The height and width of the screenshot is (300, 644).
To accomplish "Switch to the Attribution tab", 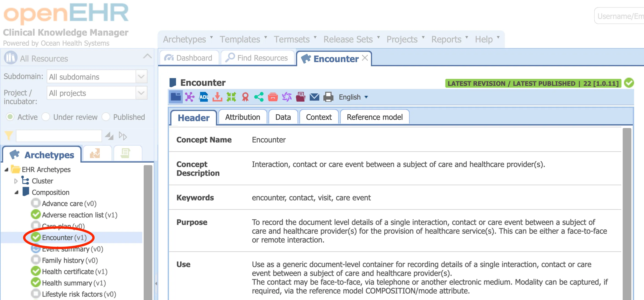I will [x=242, y=117].
